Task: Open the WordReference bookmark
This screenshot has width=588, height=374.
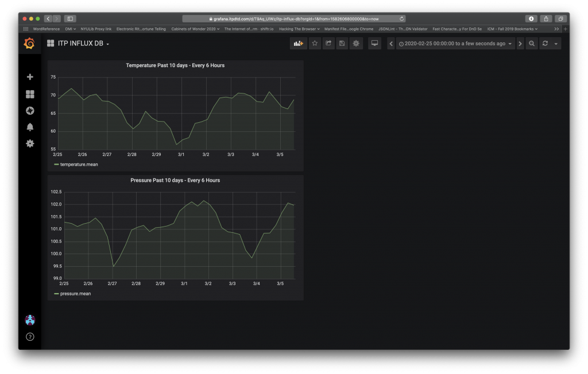Action: (45, 29)
